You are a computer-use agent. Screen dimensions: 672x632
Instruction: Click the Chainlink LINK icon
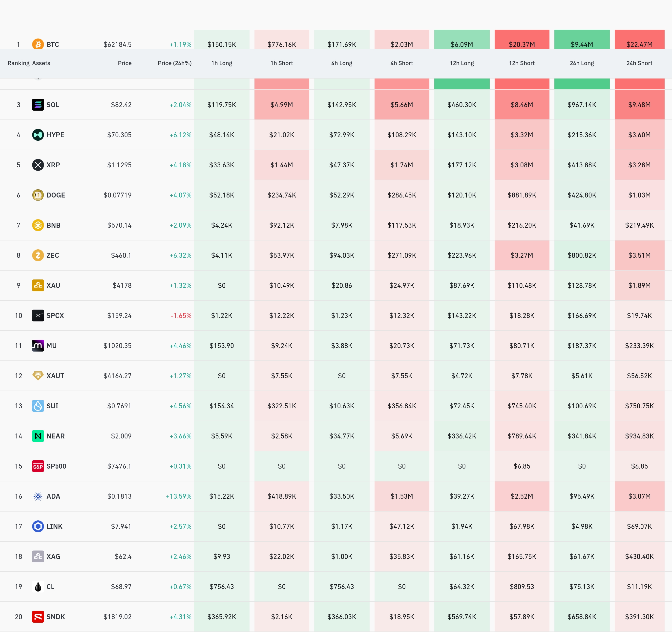pos(38,526)
